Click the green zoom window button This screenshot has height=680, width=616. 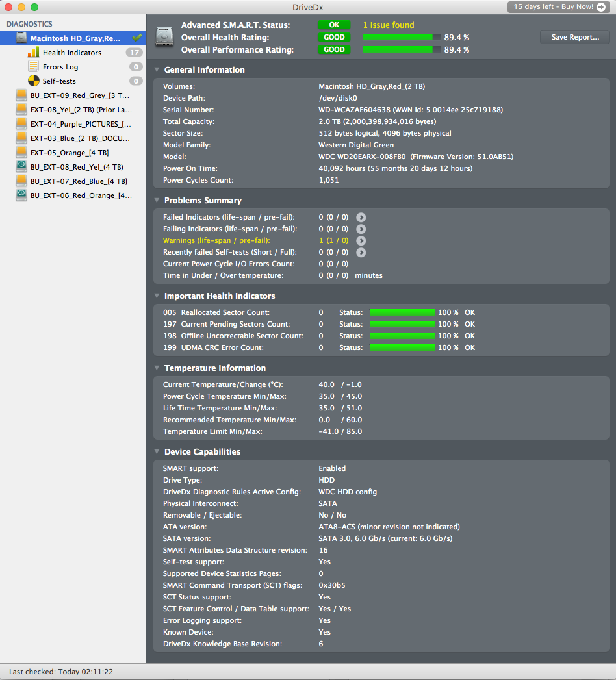point(34,7)
